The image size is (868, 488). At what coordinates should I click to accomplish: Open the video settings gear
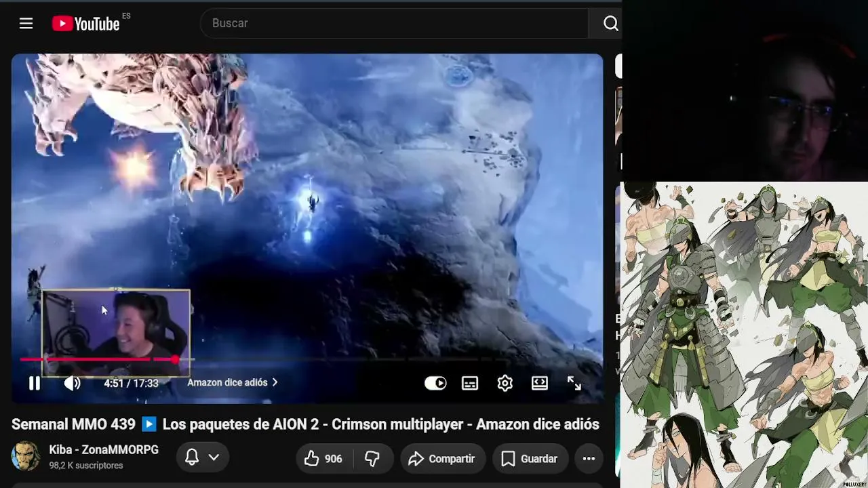(505, 383)
